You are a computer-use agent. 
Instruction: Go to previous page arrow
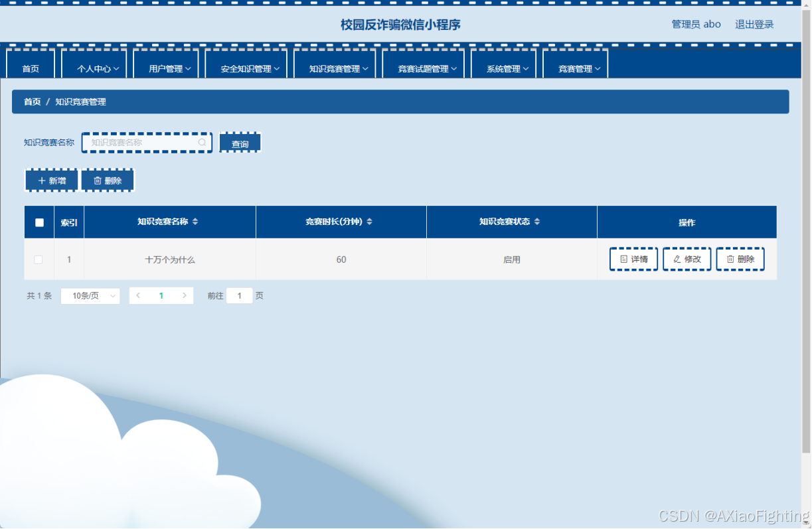point(138,296)
